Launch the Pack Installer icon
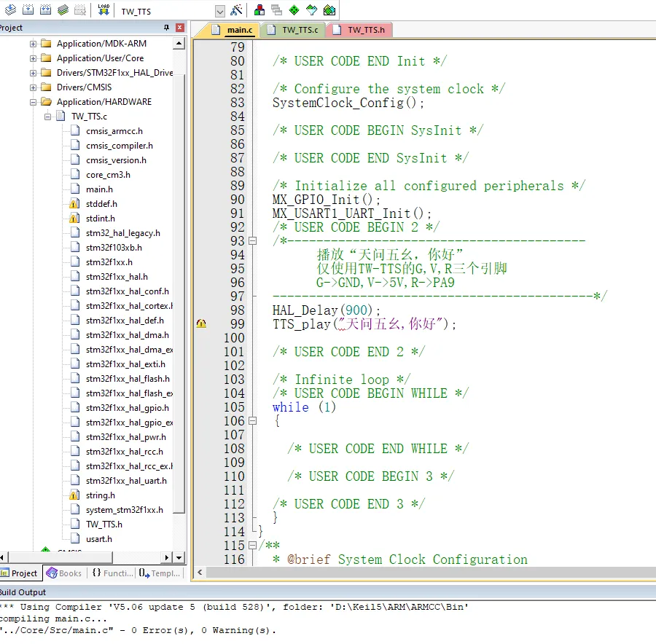Viewport: 656px width, 644px height. click(x=329, y=10)
